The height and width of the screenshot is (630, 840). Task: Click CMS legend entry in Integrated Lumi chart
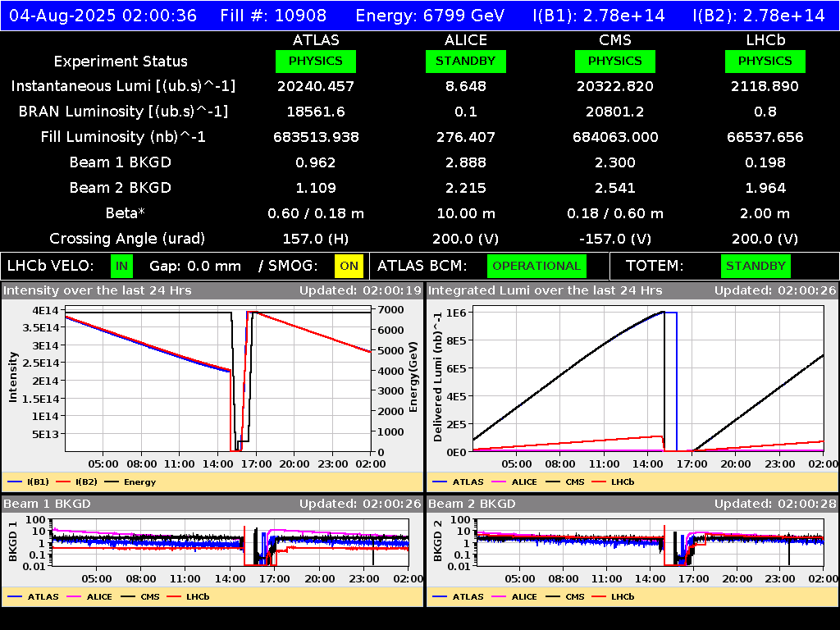[x=564, y=482]
